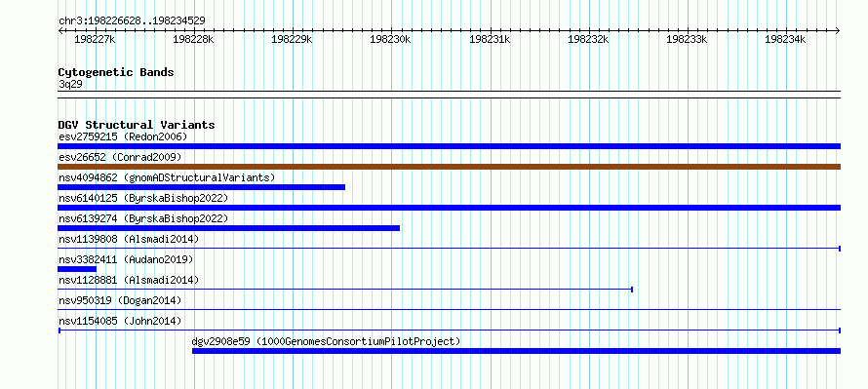
Task: Select the thin nsv1154085 variant line
Action: pyautogui.click(x=449, y=331)
